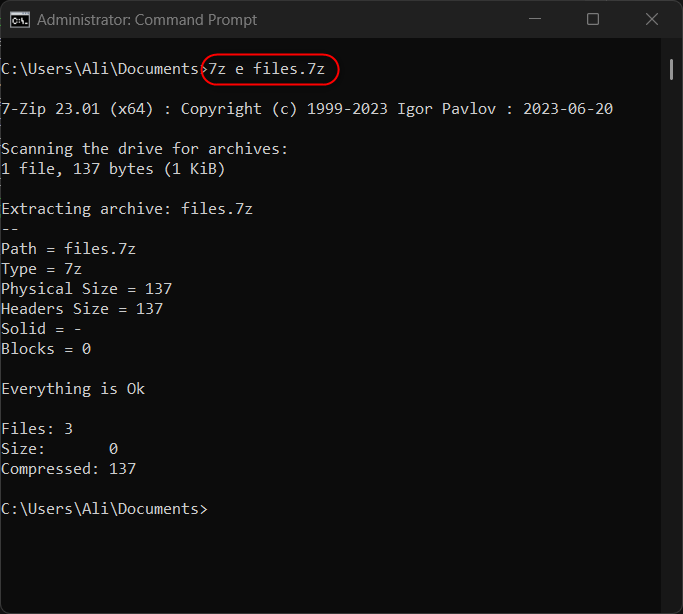The height and width of the screenshot is (614, 683).
Task: Maximize the Command Prompt window
Action: [x=593, y=19]
